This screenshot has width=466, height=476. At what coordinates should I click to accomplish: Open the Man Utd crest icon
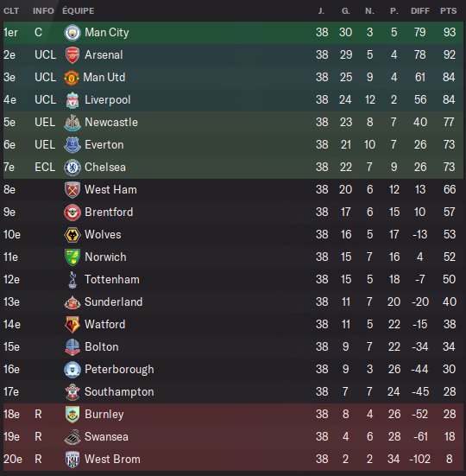pyautogui.click(x=72, y=78)
